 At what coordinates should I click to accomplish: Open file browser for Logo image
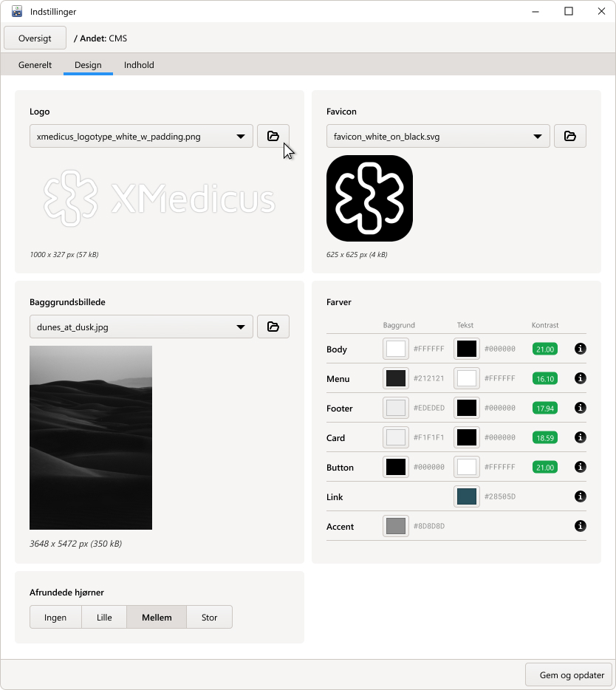tap(273, 136)
